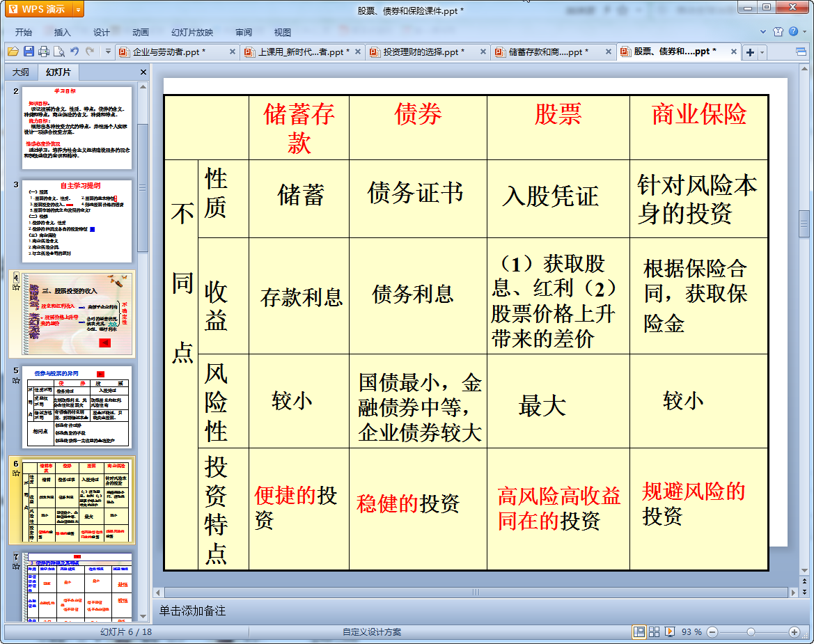Image resolution: width=814 pixels, height=644 pixels.
Task: Open the 动画 ribbon tab
Action: pyautogui.click(x=140, y=32)
